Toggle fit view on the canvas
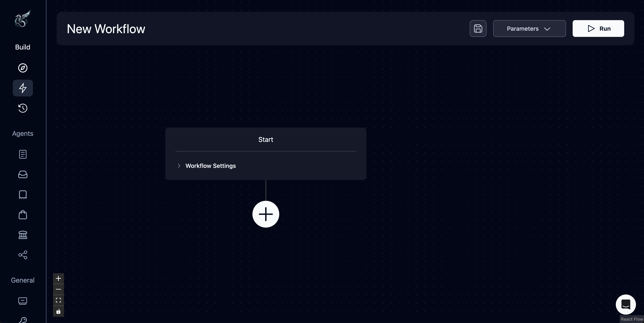 (x=58, y=301)
